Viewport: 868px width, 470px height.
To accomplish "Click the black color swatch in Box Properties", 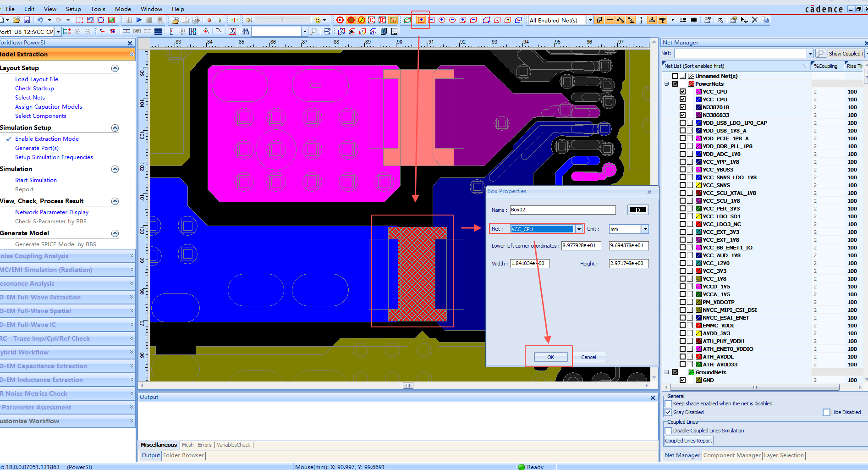I will 638,210.
